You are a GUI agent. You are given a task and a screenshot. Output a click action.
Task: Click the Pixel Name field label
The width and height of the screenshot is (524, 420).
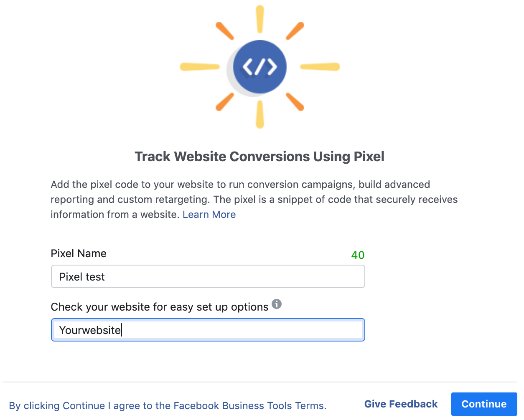pos(79,253)
